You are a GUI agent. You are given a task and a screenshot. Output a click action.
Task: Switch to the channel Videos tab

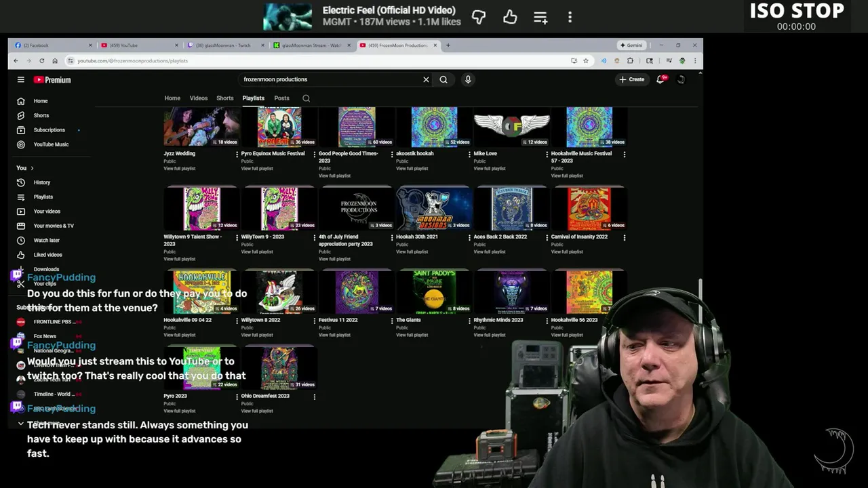(x=199, y=98)
